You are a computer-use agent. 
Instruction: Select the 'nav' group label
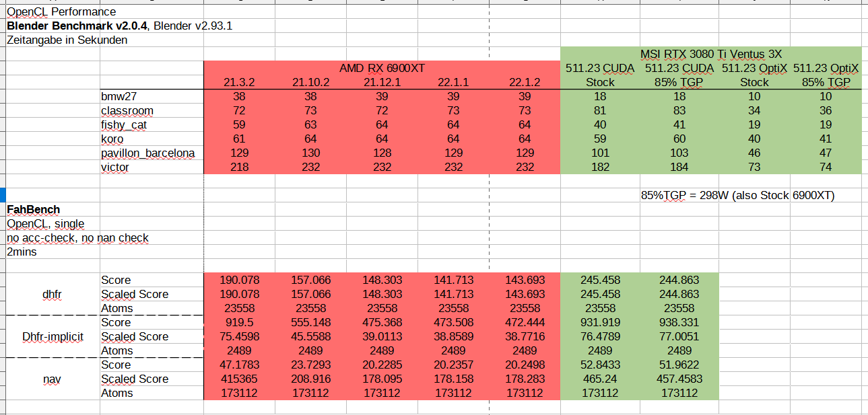53,379
